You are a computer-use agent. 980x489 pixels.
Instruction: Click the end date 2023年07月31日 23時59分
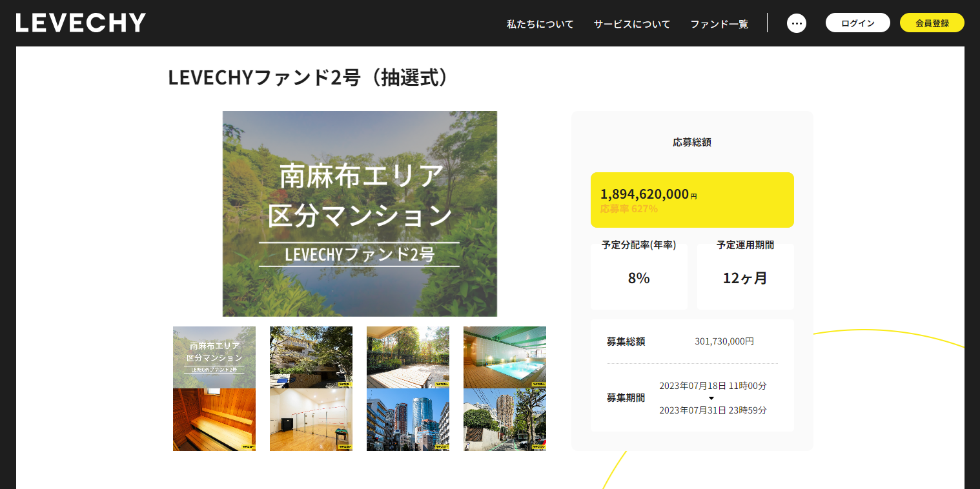(x=713, y=410)
